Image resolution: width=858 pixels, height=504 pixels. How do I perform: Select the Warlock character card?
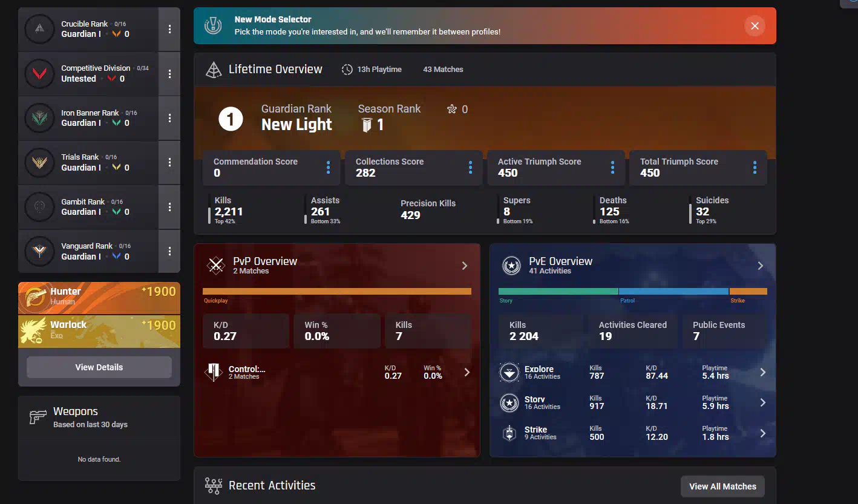click(99, 332)
